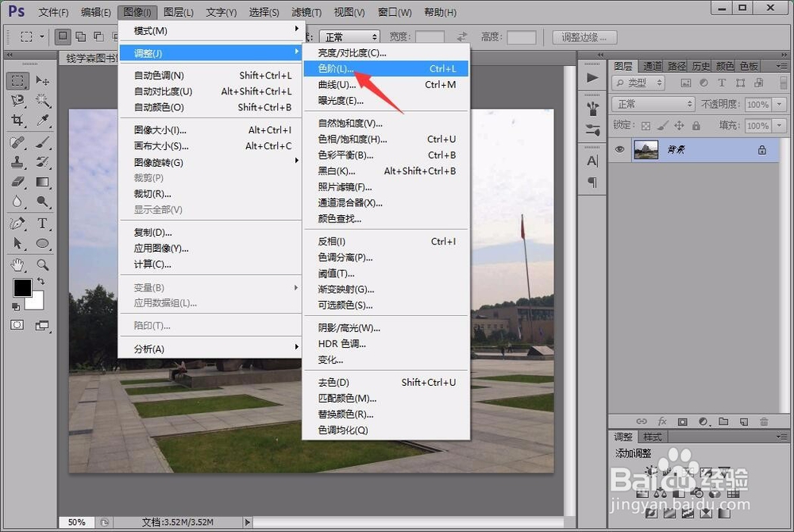Screen dimensions: 794x532
Task: Open the Fill value dropdown arrow
Action: pyautogui.click(x=780, y=125)
